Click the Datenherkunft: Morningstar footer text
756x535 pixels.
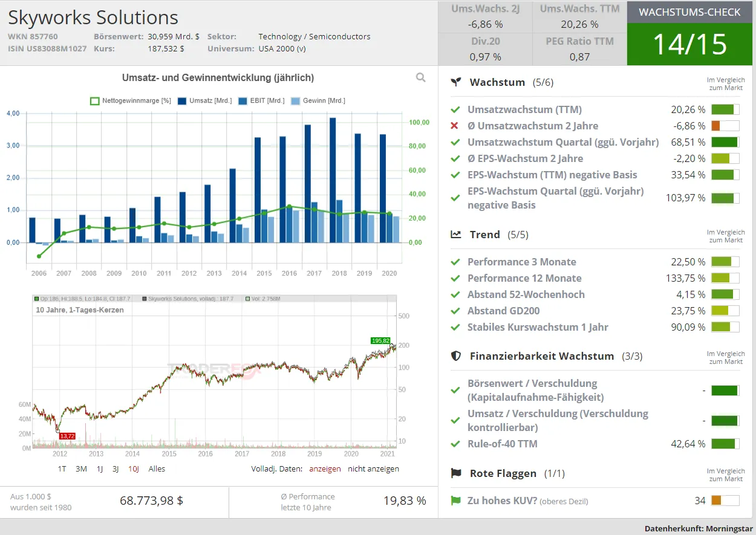pyautogui.click(x=697, y=528)
